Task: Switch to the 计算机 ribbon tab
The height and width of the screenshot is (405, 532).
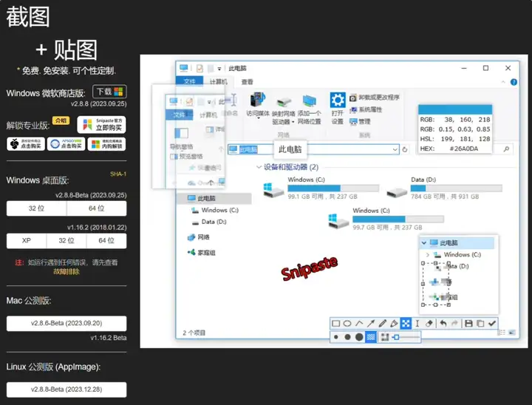Action: [x=219, y=81]
